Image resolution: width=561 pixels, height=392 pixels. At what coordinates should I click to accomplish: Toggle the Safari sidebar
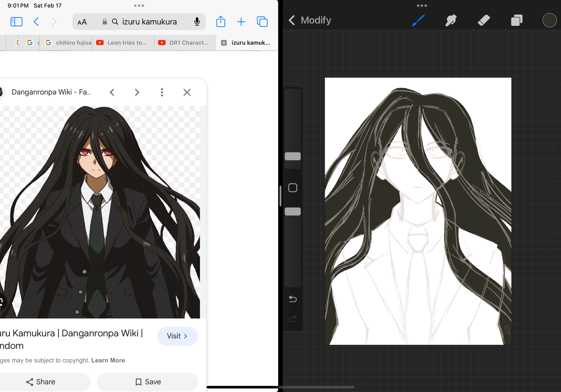coord(16,22)
